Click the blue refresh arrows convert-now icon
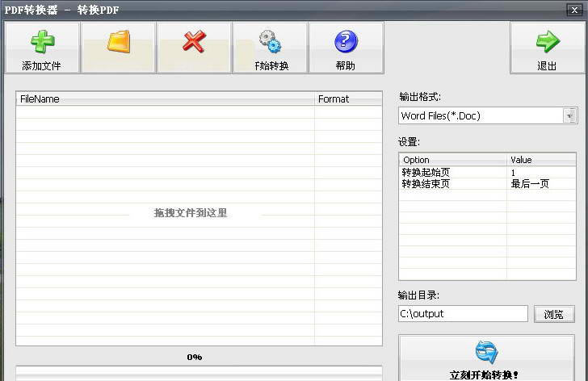The width and height of the screenshot is (588, 381). (x=486, y=352)
